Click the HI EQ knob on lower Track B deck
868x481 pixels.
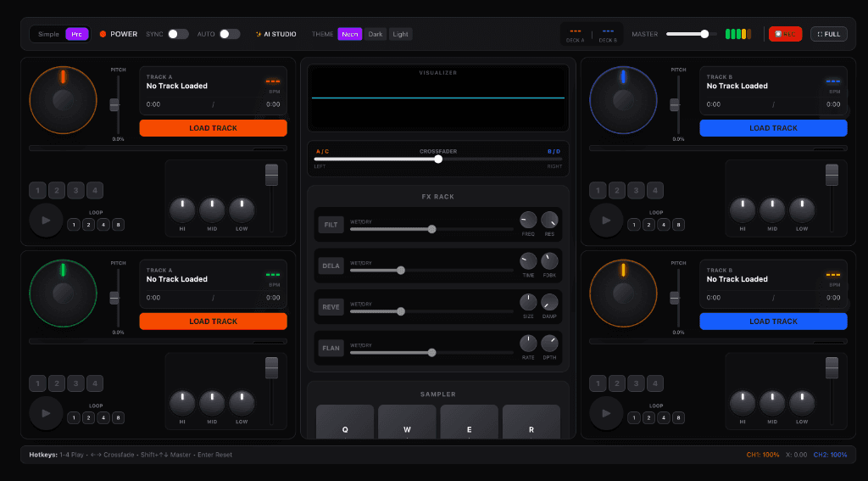click(743, 404)
